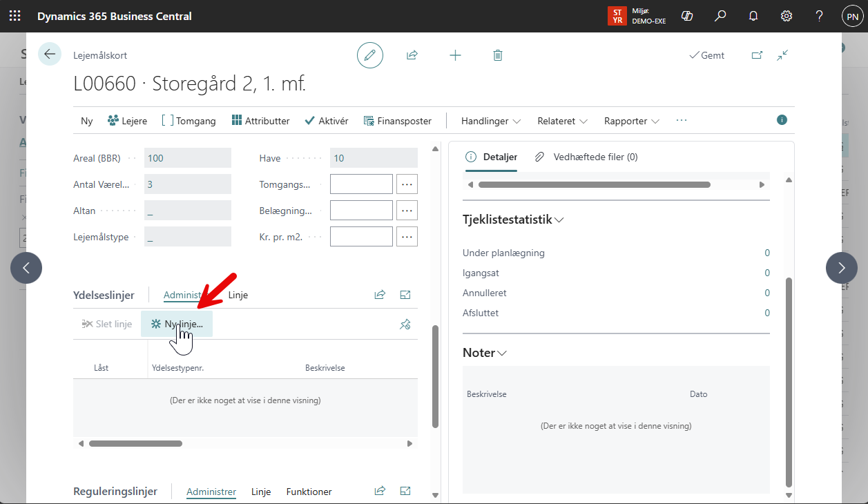Pin the Ydelseslinjer action bar
868x504 pixels.
click(x=405, y=324)
